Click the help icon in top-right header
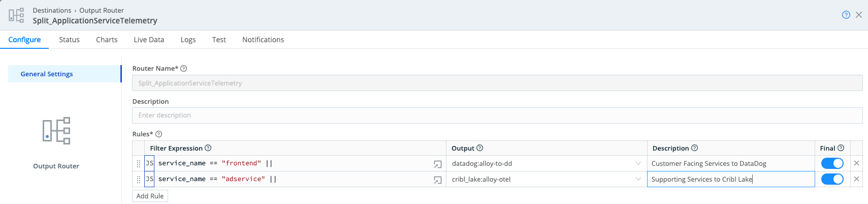 coord(846,15)
